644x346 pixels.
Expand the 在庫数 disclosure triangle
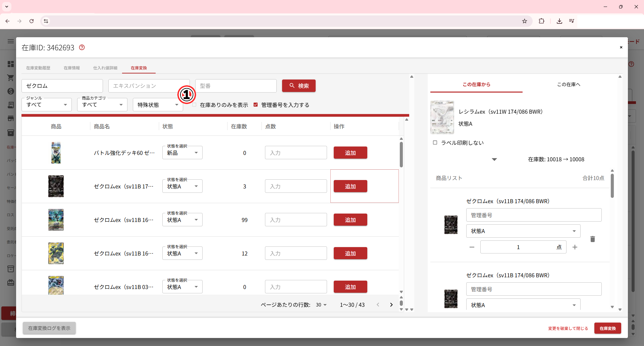(x=494, y=159)
